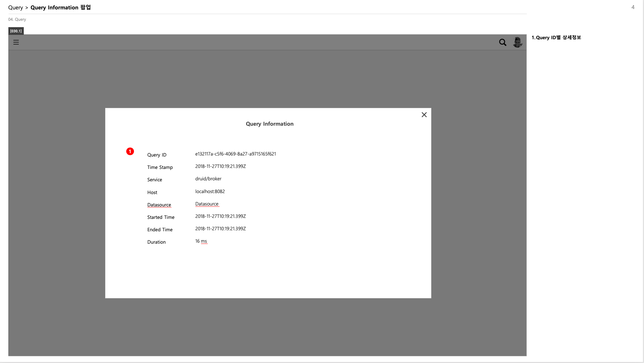Click the Started Time label
Screen dimensions: 644x363
tap(161, 217)
